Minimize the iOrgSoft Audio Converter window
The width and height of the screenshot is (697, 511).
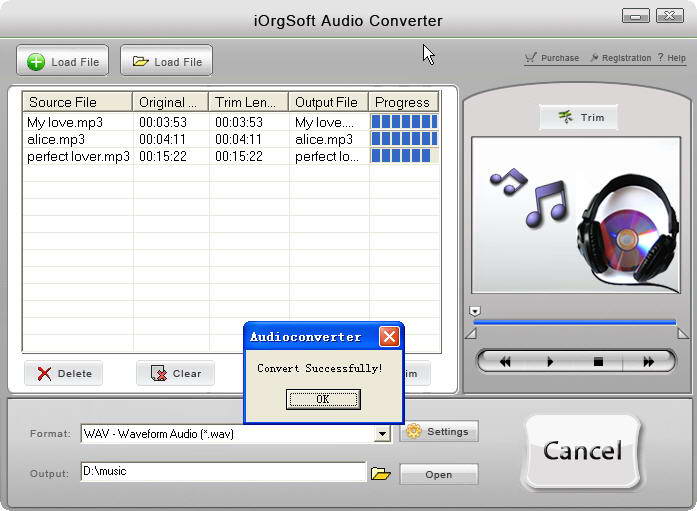pos(636,16)
